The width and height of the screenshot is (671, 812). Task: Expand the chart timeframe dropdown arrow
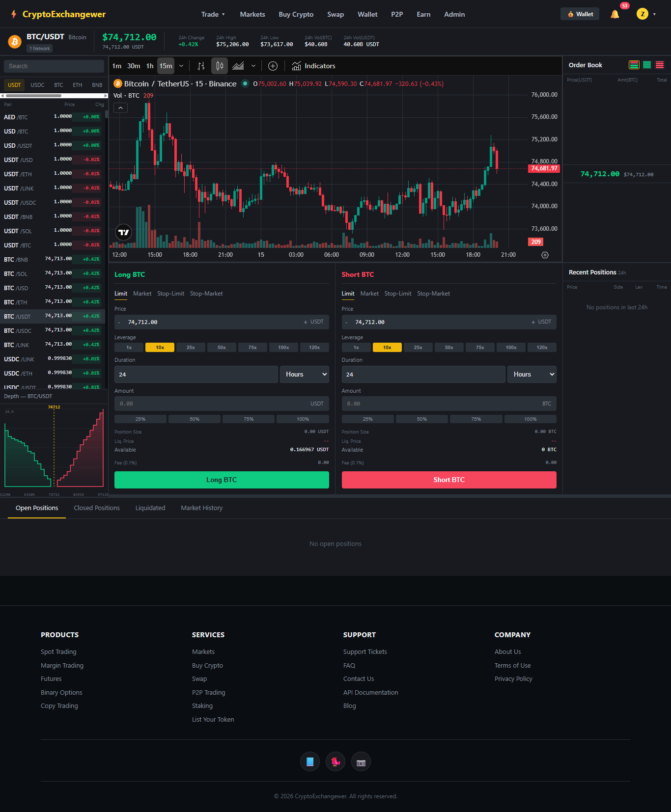(x=181, y=66)
